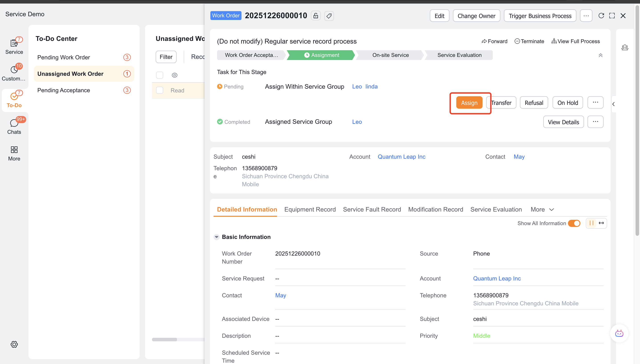Close the work order detail panel
The width and height of the screenshot is (640, 364).
(623, 16)
